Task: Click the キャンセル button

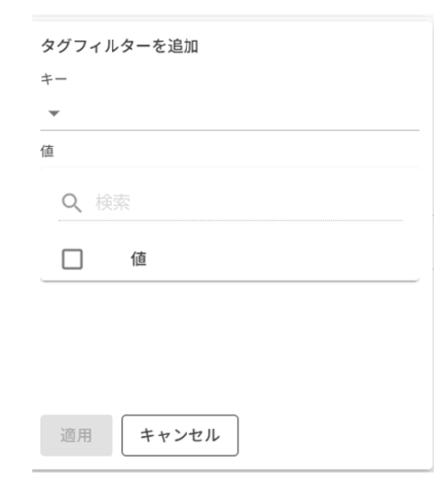Action: (180, 435)
